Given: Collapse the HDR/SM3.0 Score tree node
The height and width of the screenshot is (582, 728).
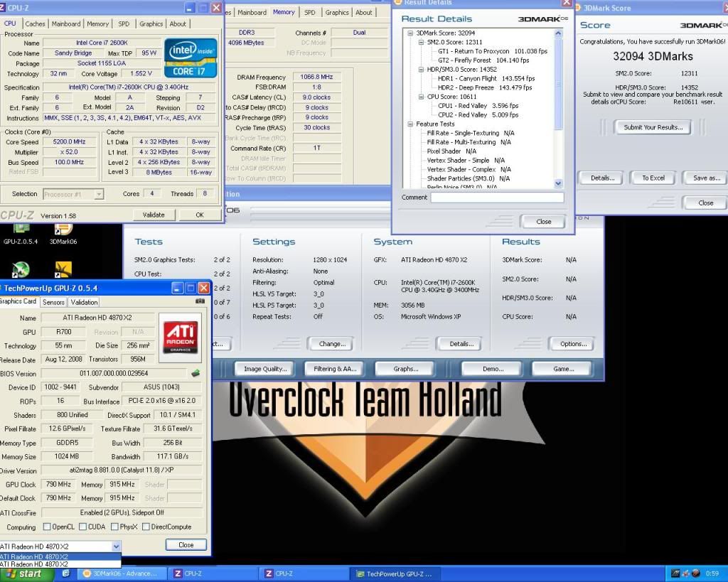Looking at the screenshot, I should (x=421, y=70).
